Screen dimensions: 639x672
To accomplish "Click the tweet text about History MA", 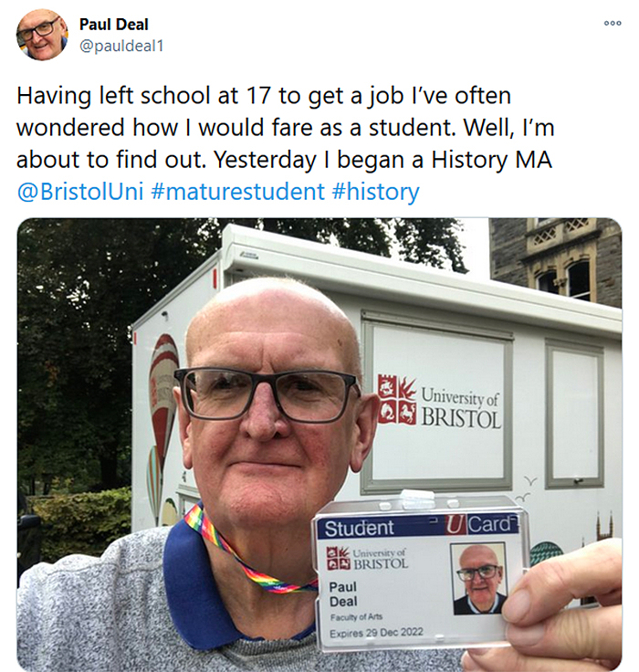I will pyautogui.click(x=285, y=127).
